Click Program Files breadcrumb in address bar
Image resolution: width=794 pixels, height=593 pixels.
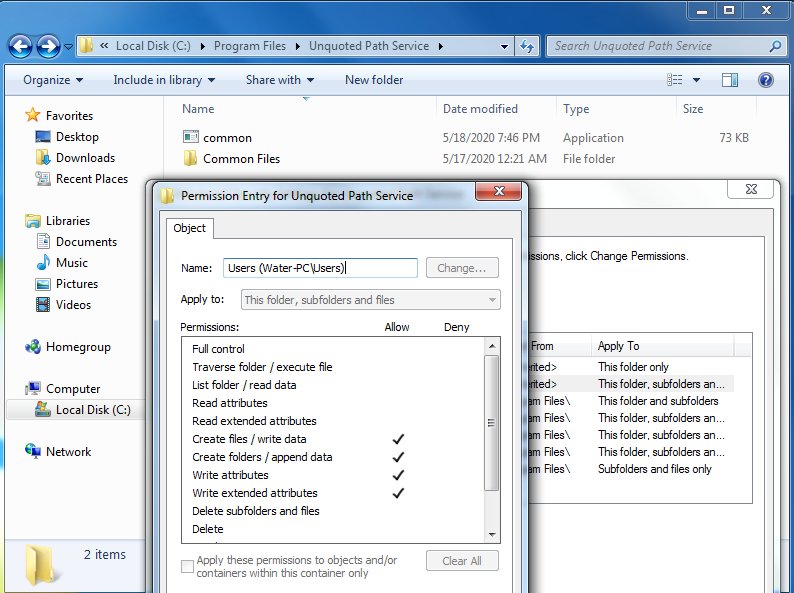[x=250, y=46]
